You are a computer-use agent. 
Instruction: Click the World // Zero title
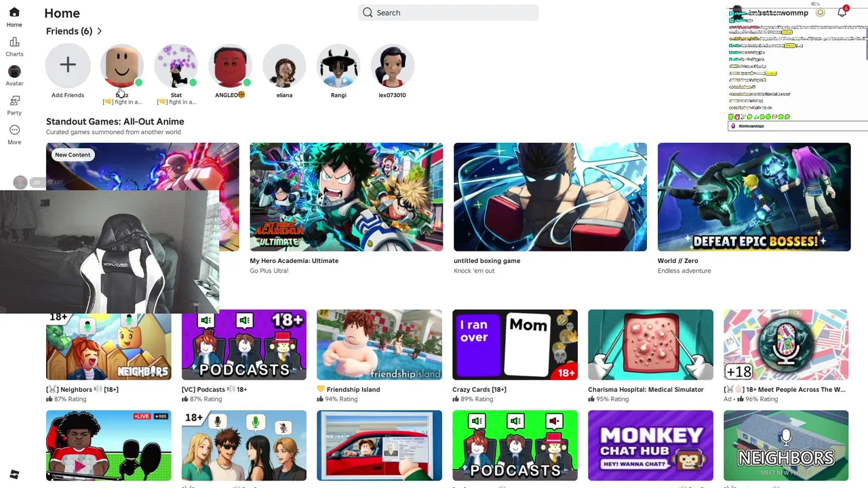(x=677, y=260)
